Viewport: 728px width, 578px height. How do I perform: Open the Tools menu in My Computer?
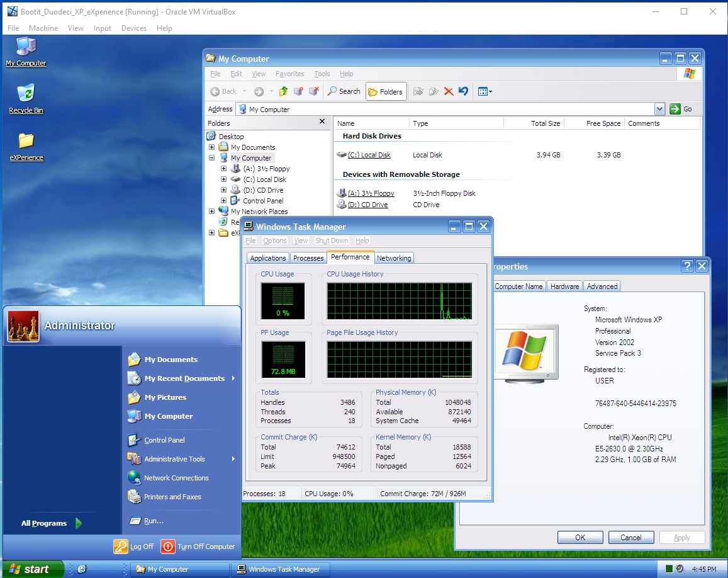coord(322,74)
